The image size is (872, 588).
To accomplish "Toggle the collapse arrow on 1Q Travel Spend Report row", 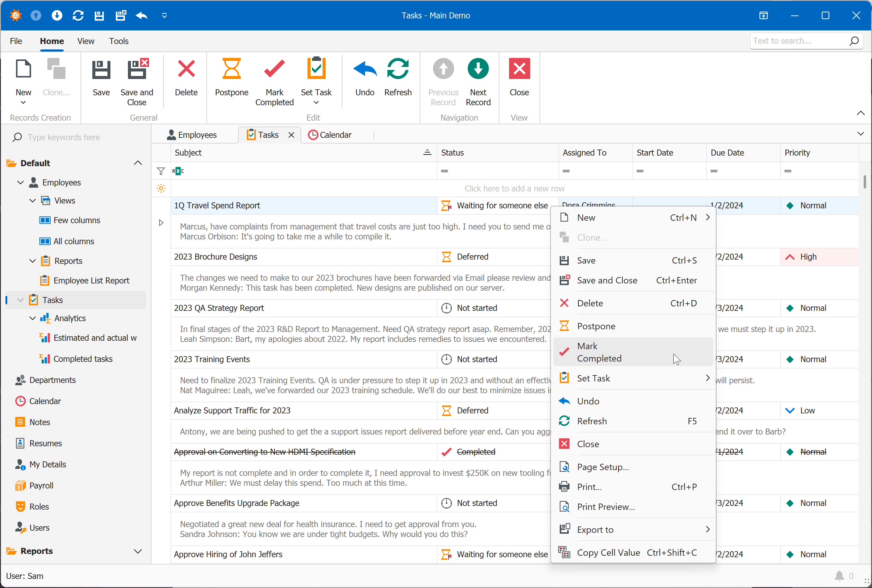I will 162,223.
